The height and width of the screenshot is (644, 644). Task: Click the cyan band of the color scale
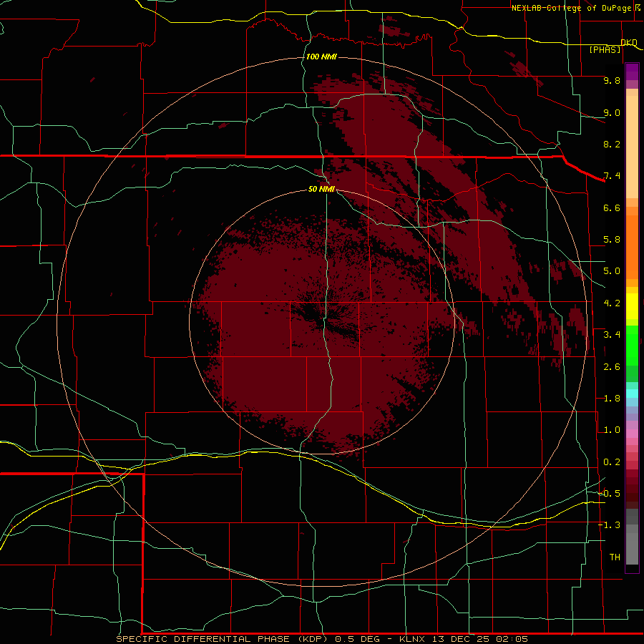(632, 394)
